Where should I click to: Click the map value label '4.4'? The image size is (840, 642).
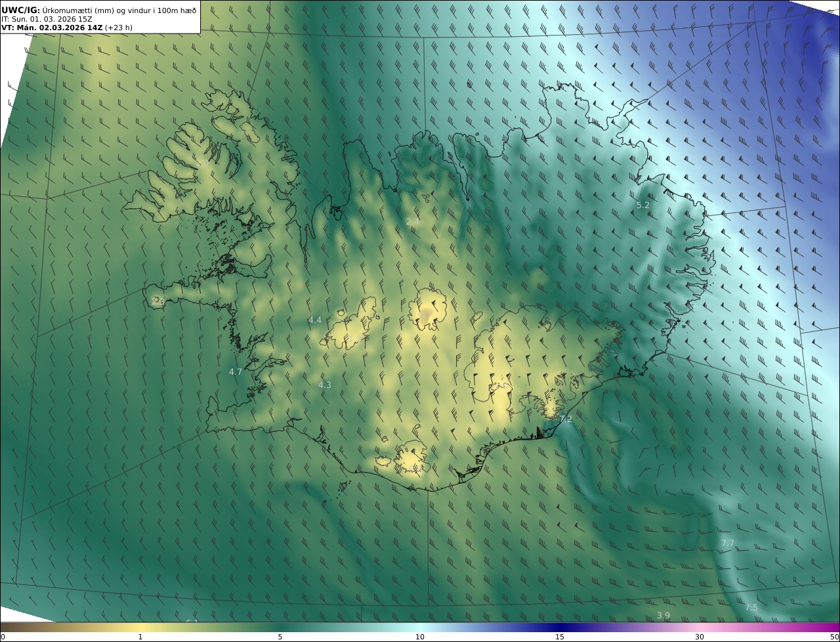point(315,320)
